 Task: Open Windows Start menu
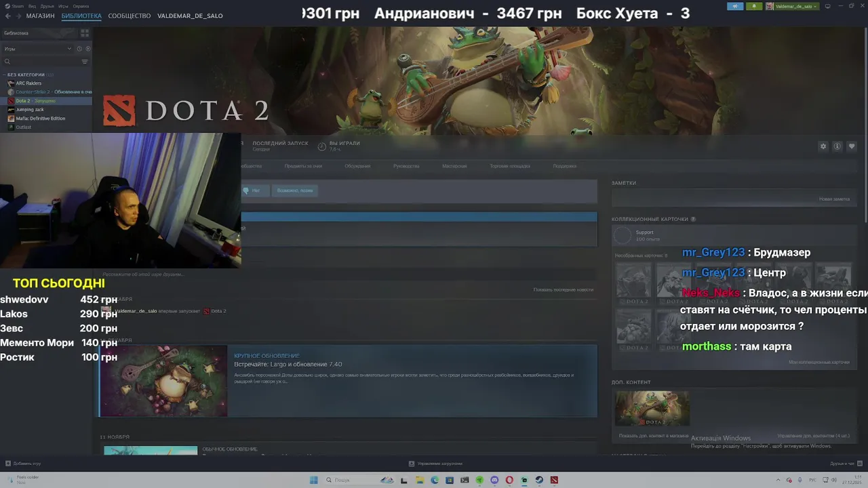coord(313,480)
